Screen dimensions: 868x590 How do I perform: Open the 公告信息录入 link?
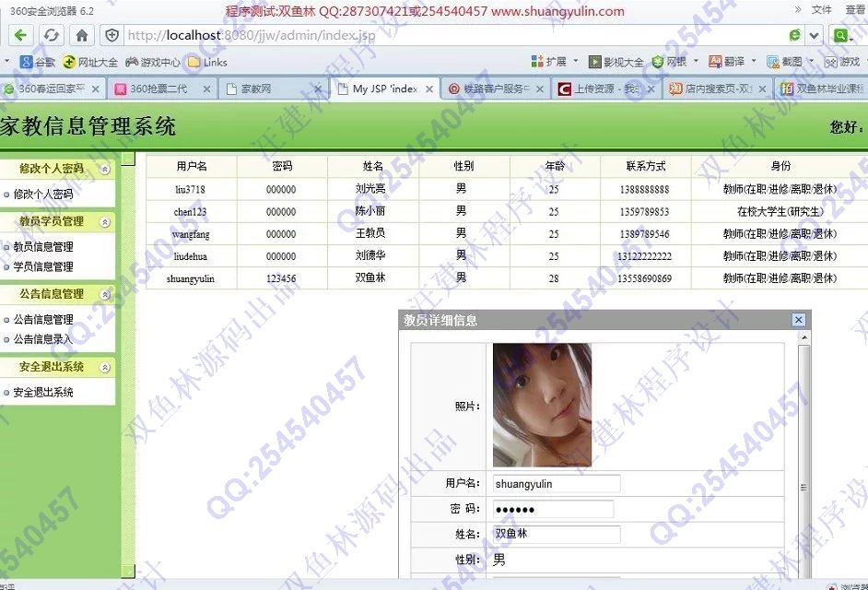(42, 339)
